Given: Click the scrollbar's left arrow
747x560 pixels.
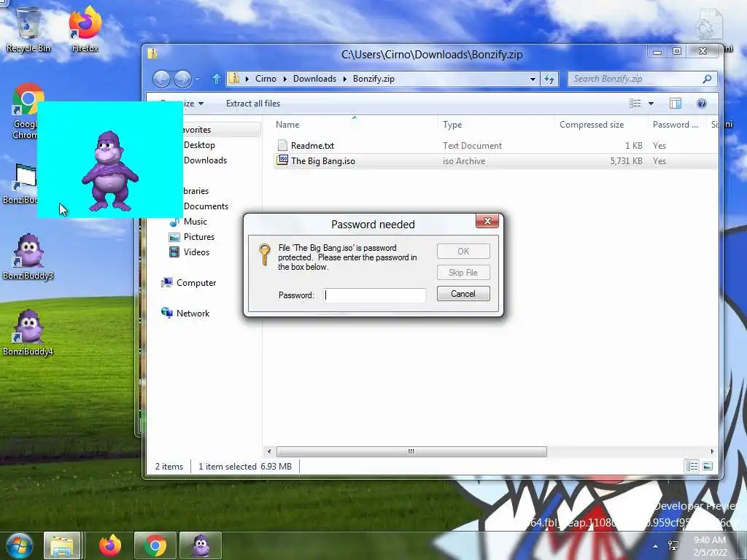Looking at the screenshot, I should click(x=269, y=451).
